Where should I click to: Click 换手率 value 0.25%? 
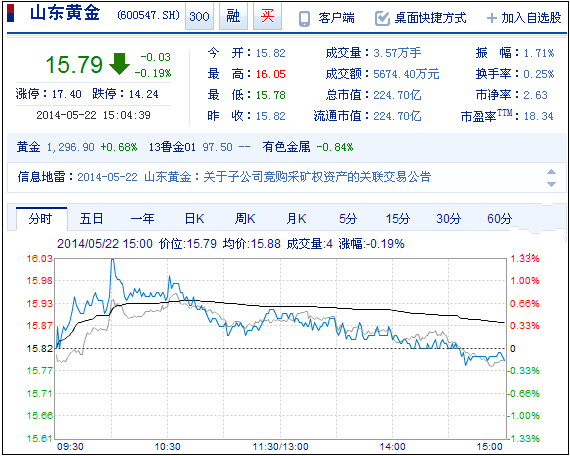pos(539,75)
